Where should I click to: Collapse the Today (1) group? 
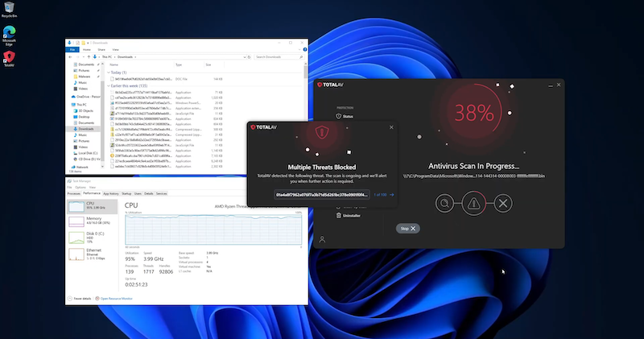click(109, 72)
